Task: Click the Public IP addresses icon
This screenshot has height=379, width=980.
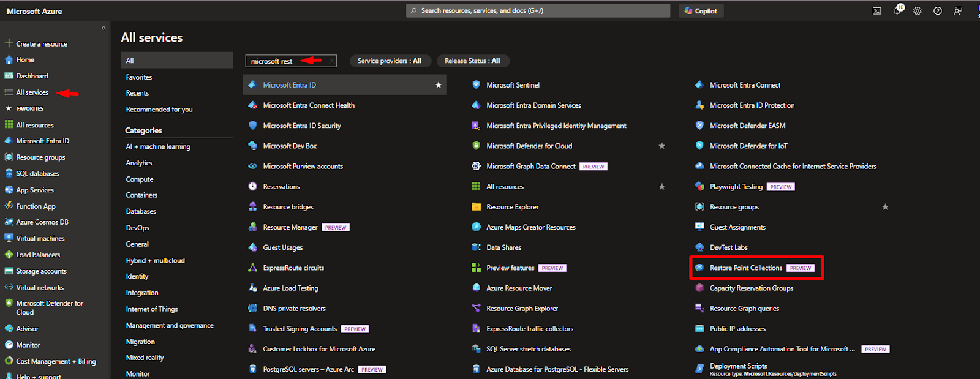Action: [699, 329]
